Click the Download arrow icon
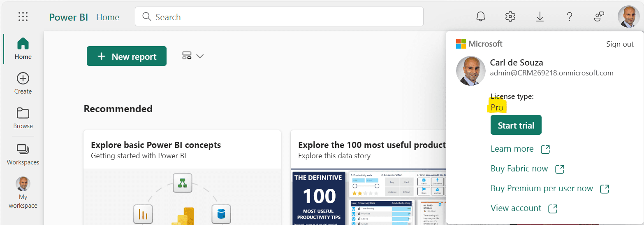Viewport: 644px width, 225px height. (540, 17)
